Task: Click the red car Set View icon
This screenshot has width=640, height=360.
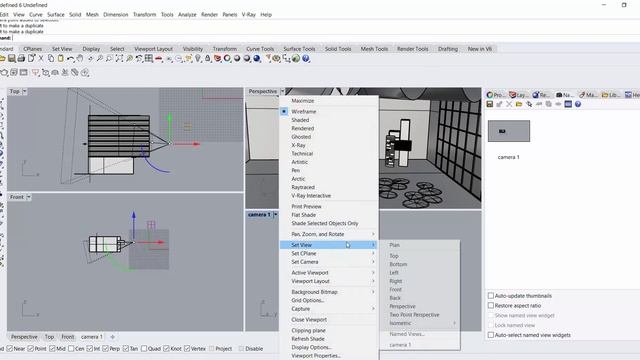Action: 158,58
